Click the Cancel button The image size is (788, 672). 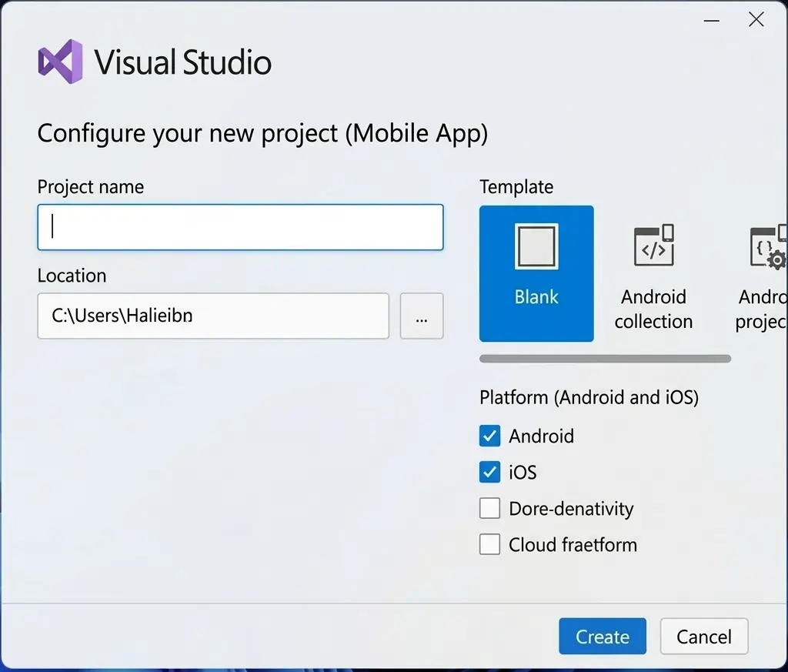703,637
